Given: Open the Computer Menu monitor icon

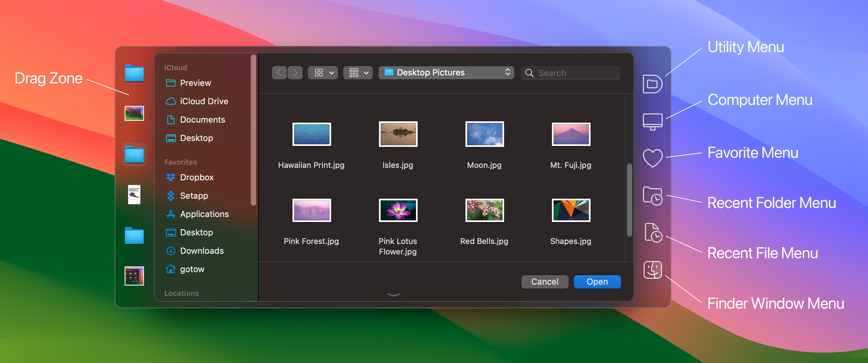Looking at the screenshot, I should click(652, 121).
